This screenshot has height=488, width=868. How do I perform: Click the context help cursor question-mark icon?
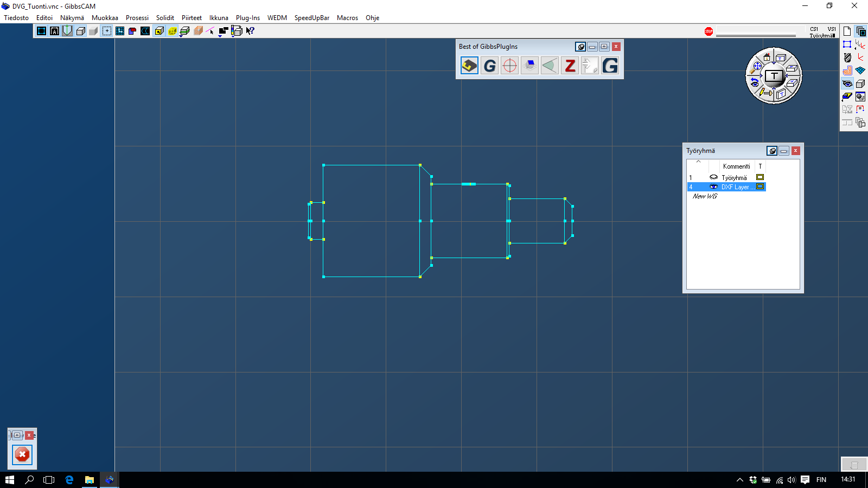point(250,31)
